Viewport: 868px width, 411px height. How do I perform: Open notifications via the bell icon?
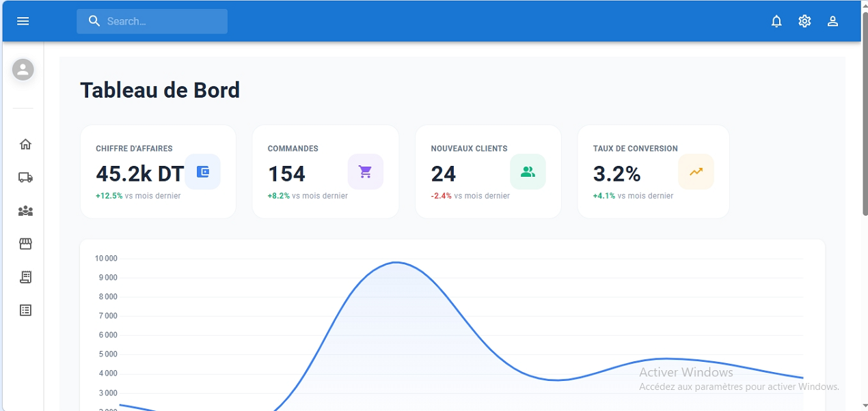pos(776,20)
